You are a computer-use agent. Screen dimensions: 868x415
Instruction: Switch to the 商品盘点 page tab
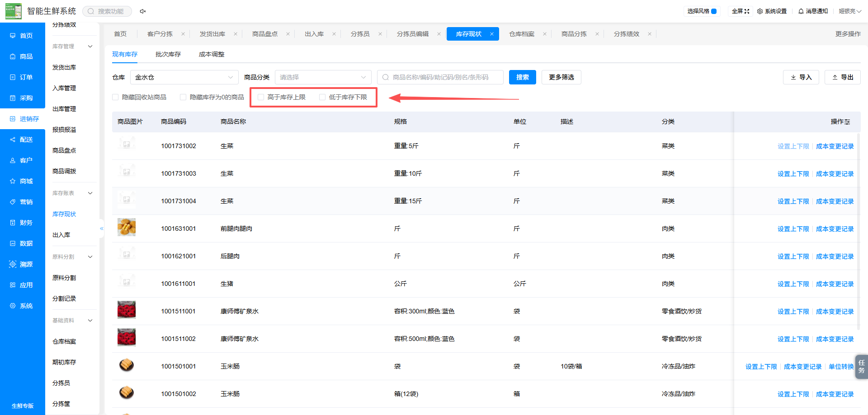click(265, 34)
